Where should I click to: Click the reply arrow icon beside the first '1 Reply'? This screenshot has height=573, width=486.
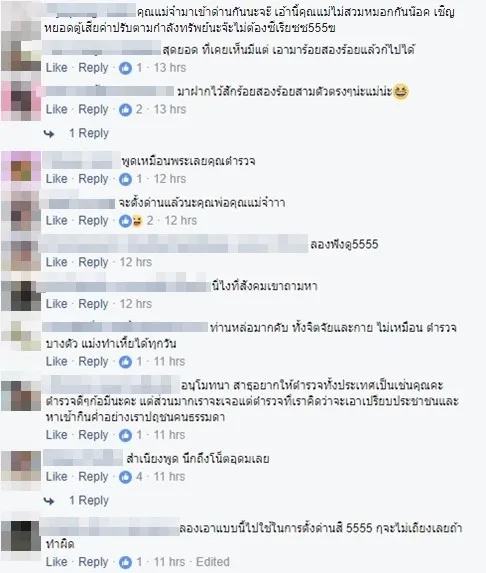(x=49, y=133)
